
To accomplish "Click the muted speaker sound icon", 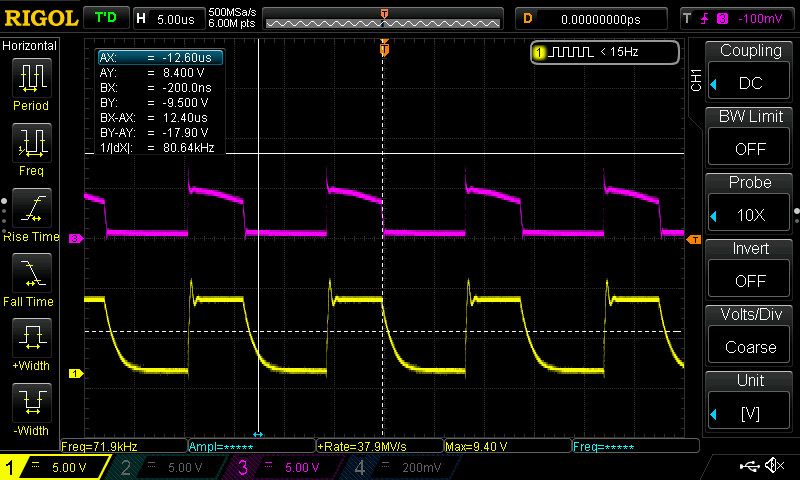I will click(774, 465).
